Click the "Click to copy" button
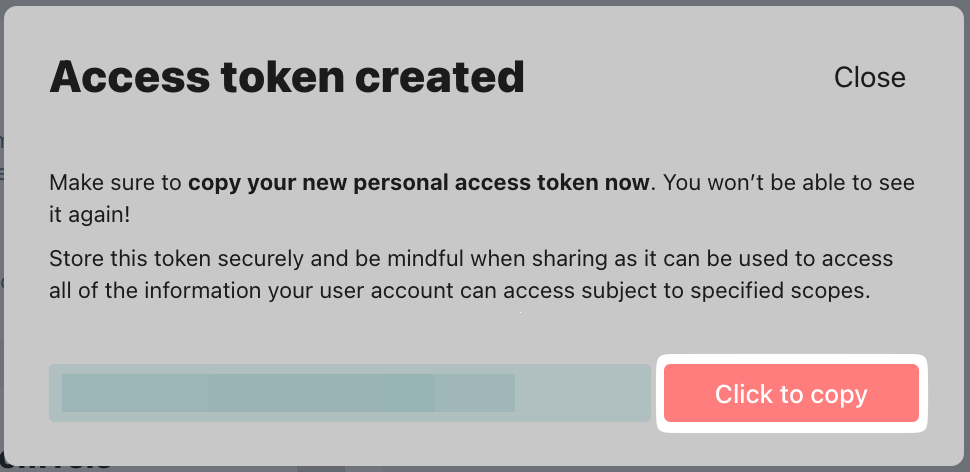Image resolution: width=970 pixels, height=472 pixels. [790, 393]
